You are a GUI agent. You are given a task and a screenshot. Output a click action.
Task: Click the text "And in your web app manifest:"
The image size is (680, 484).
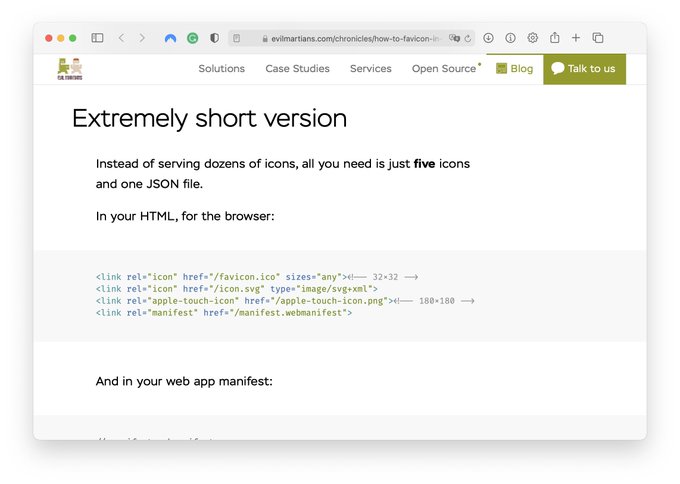(184, 381)
